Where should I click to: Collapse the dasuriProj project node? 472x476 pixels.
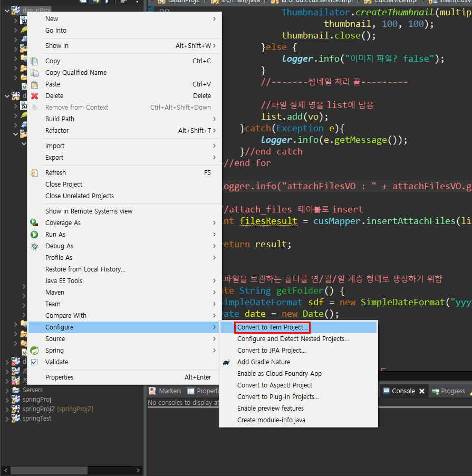coord(7,11)
